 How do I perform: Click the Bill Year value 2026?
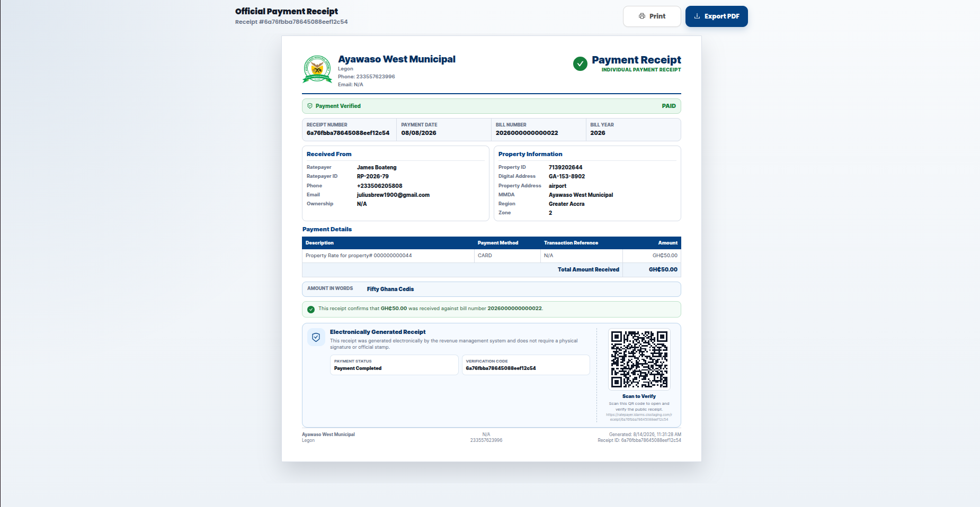pyautogui.click(x=598, y=133)
